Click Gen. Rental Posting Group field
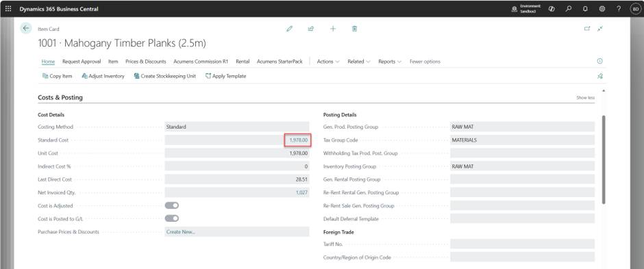Image resolution: width=644 pixels, height=269 pixels. 523,179
